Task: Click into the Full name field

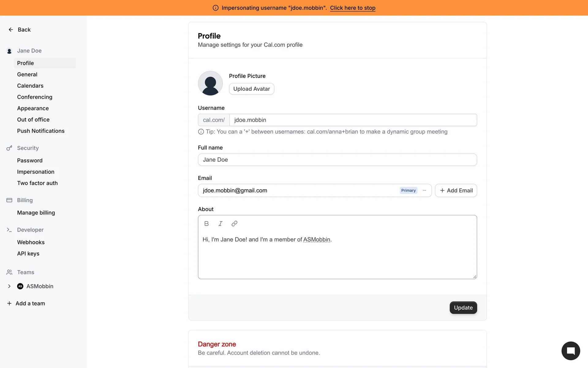Action: pos(337,160)
